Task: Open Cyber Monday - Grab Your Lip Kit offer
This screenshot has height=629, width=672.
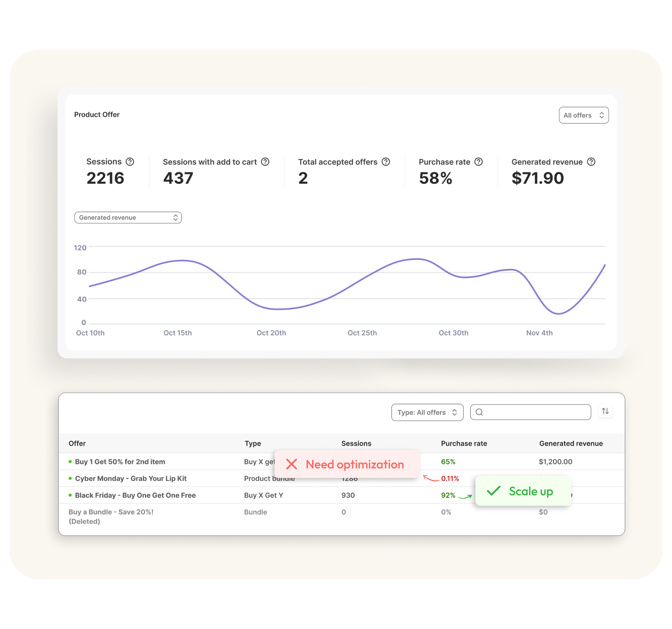Action: (x=131, y=478)
